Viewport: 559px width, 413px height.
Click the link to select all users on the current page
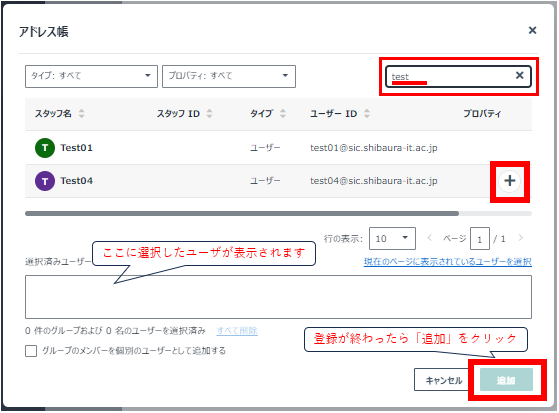coord(447,262)
